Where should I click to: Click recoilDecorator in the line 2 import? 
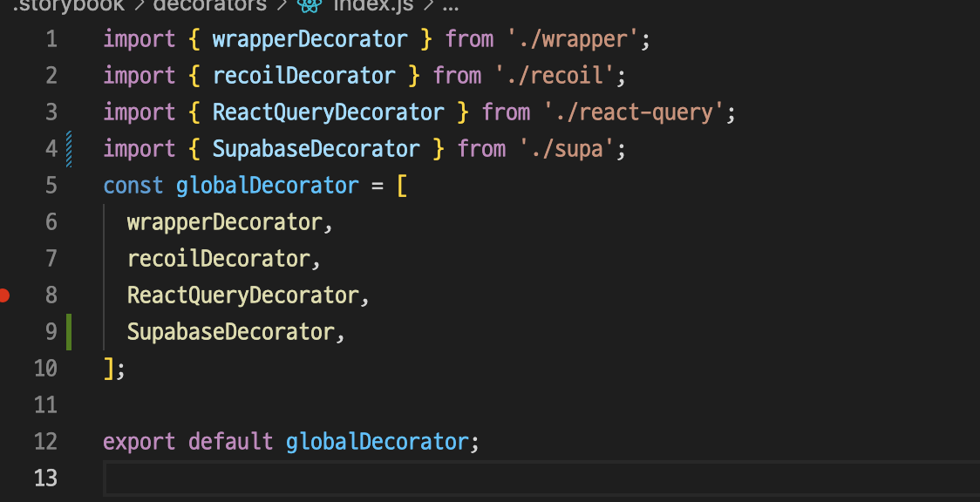303,76
